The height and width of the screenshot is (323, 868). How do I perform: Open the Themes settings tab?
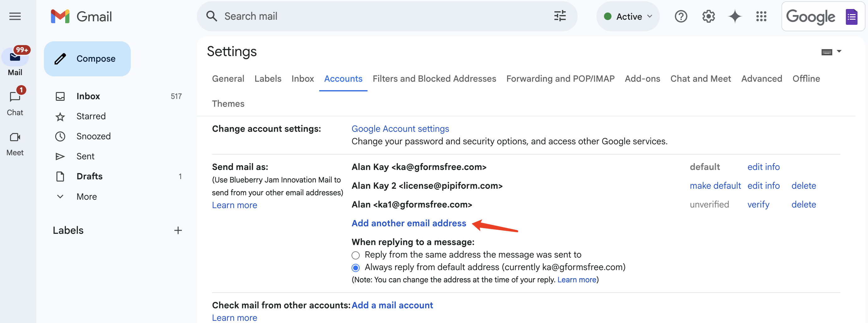coord(228,104)
